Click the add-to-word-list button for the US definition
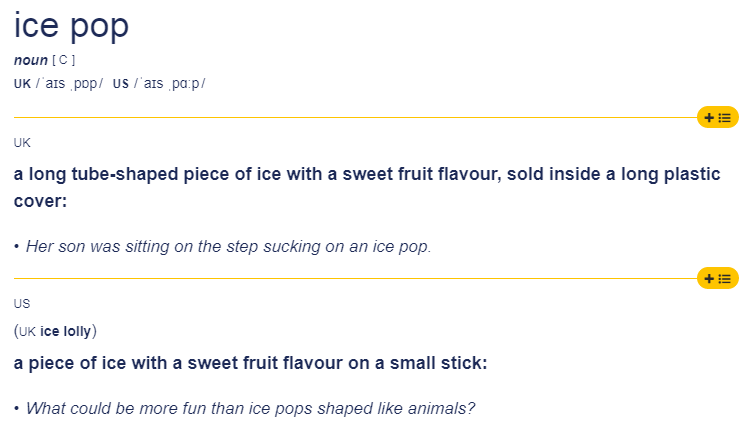 [717, 278]
